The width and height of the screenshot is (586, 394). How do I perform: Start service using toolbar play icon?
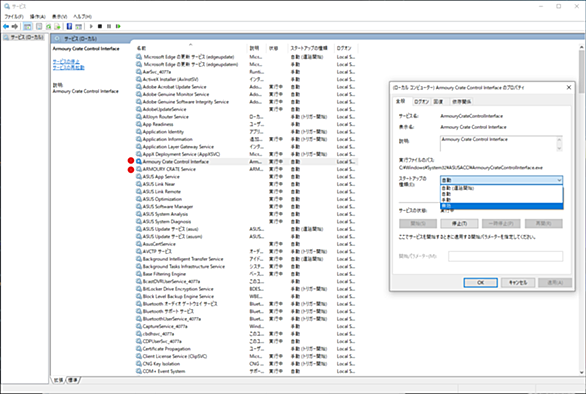[91, 27]
